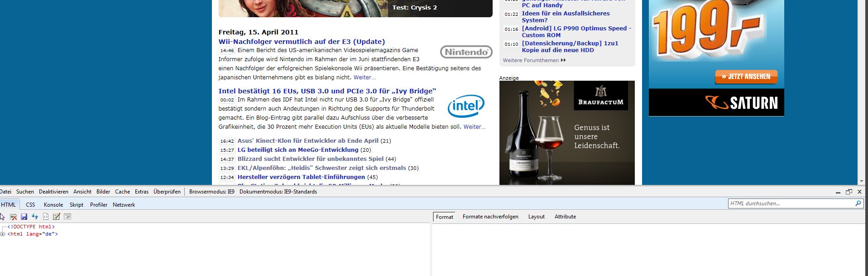Select the <html lang="de"> tree row

(x=33, y=234)
